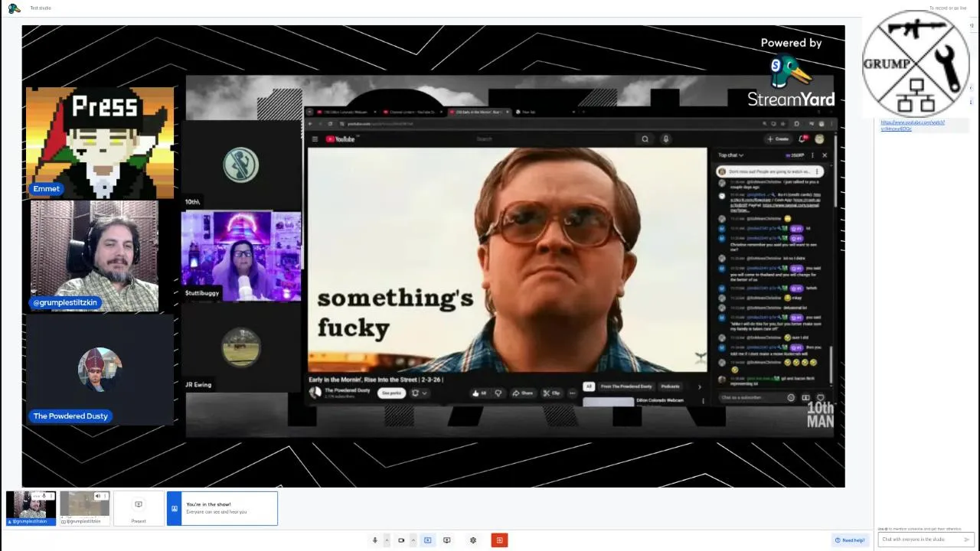Click the Present button card
The height and width of the screenshot is (551, 980).
(x=139, y=508)
